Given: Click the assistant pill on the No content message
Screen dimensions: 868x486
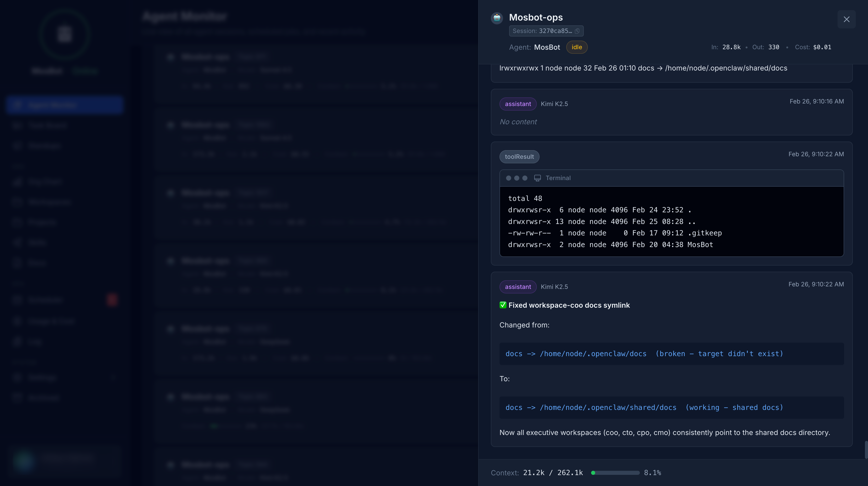Looking at the screenshot, I should tap(518, 104).
